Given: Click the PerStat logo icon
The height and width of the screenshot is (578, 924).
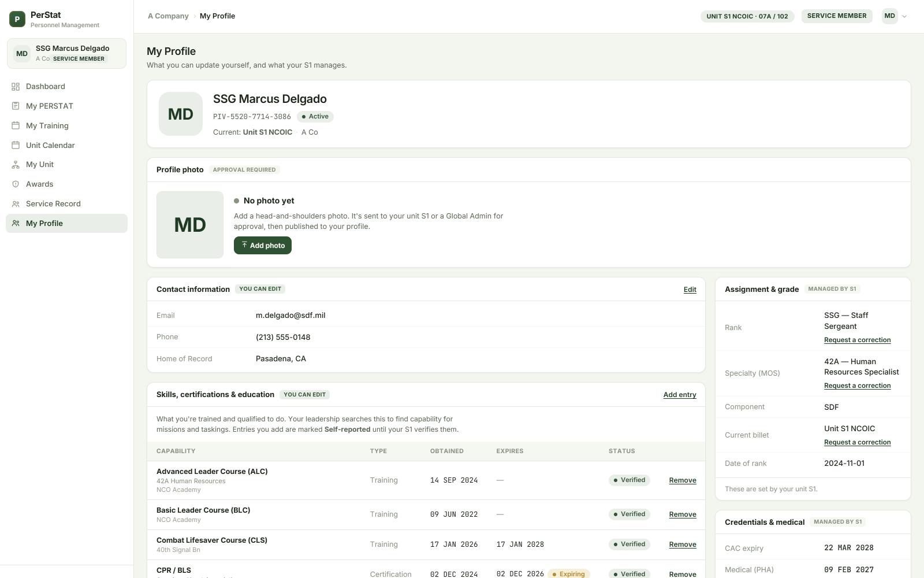Looking at the screenshot, I should click(x=17, y=19).
